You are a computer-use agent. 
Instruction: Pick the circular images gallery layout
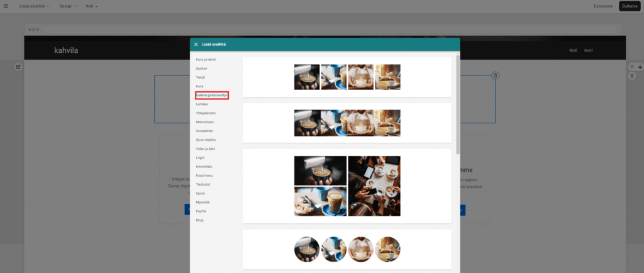[347, 249]
